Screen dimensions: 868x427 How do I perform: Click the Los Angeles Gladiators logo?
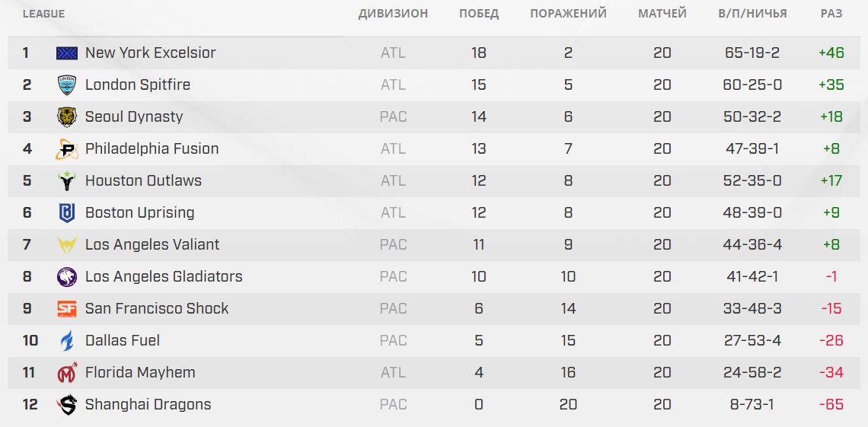click(67, 277)
